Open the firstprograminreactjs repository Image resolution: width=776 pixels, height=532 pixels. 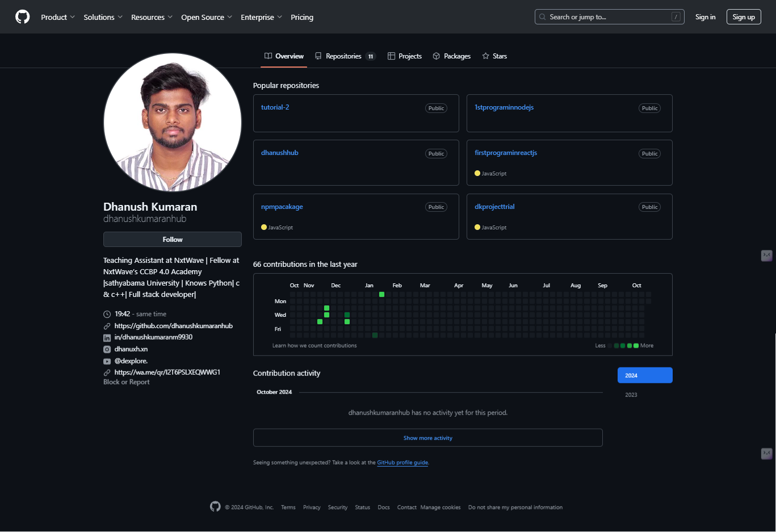tap(506, 153)
